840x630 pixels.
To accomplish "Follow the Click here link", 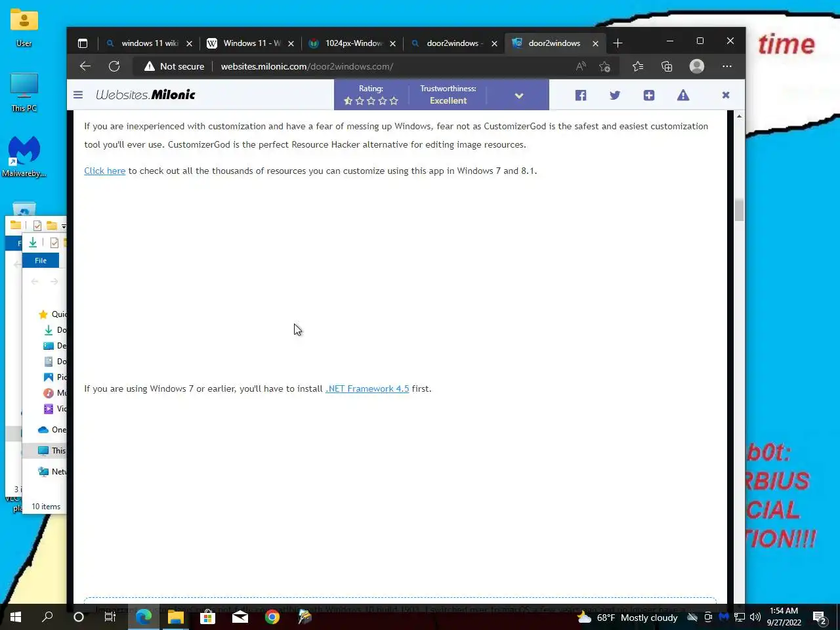I will coord(104,171).
